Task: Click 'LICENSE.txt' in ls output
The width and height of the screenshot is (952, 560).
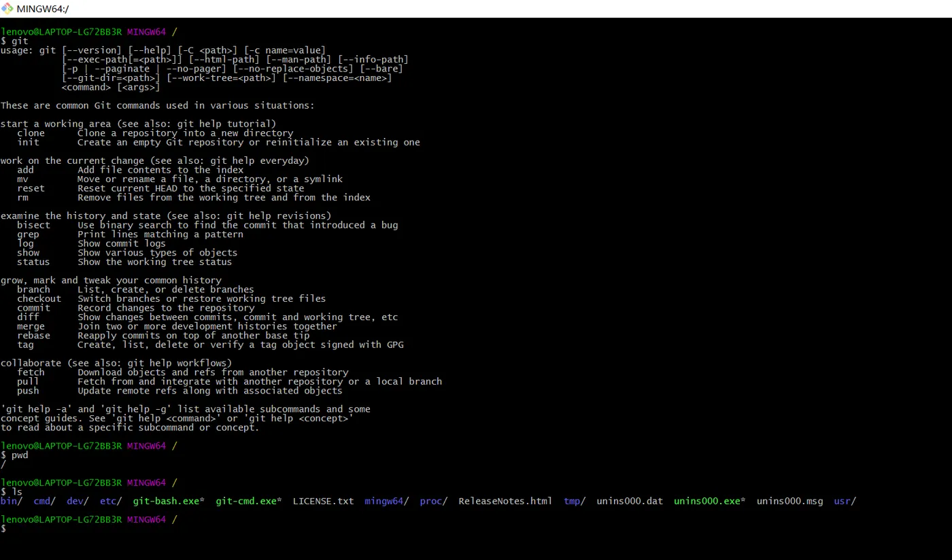Action: click(324, 501)
